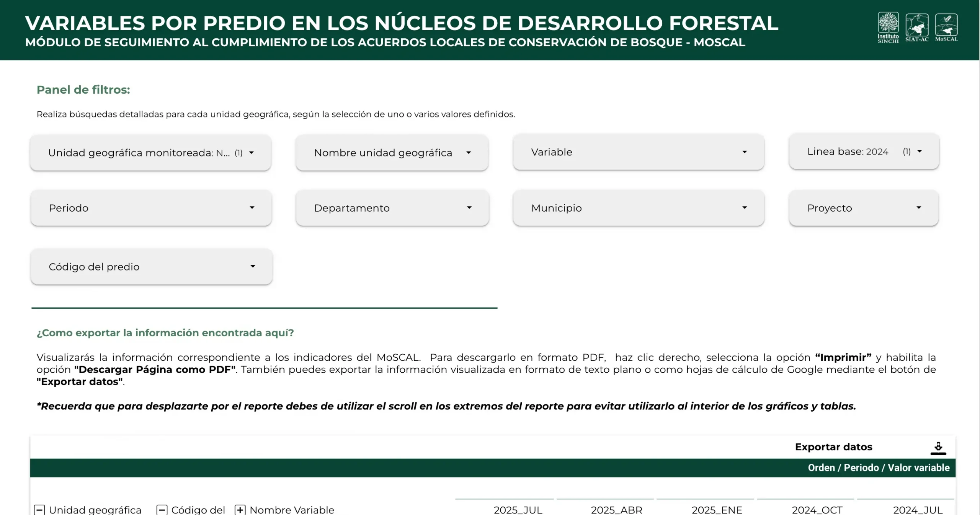Click Orden / Periodo / Valor variable header
Image resolution: width=980 pixels, height=515 pixels.
coord(878,468)
